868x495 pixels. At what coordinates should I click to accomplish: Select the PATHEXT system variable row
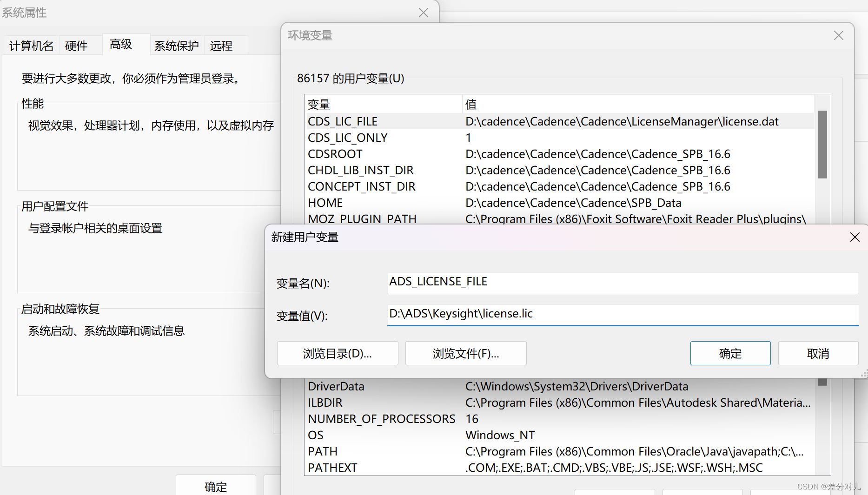point(560,468)
